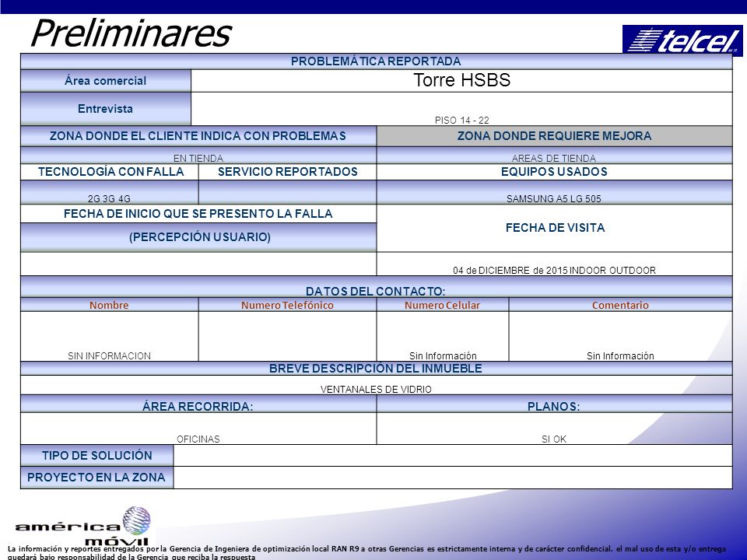Viewport: 747px width, 560px height.
Task: Click the PISO 14 - 22 text
Action: point(461,120)
